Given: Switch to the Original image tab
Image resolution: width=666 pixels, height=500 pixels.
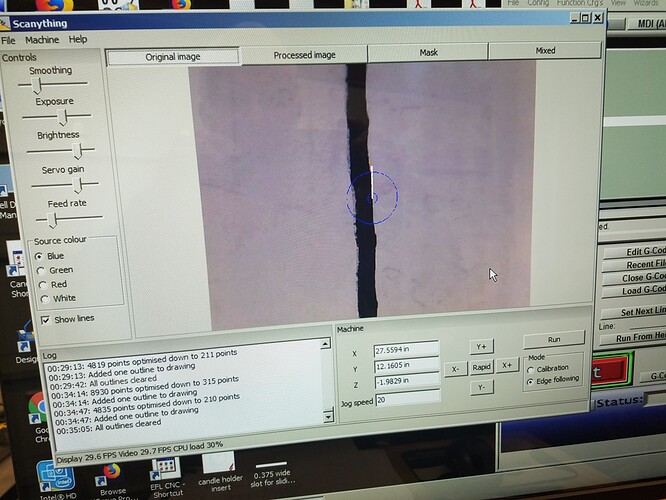Looking at the screenshot, I should click(x=172, y=57).
